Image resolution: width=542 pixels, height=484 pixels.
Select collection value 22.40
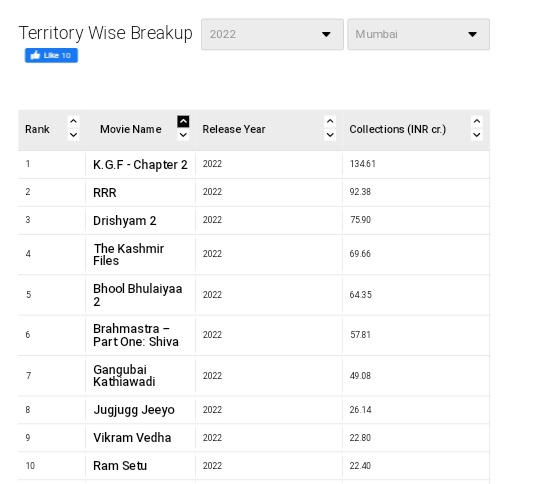coord(360,466)
